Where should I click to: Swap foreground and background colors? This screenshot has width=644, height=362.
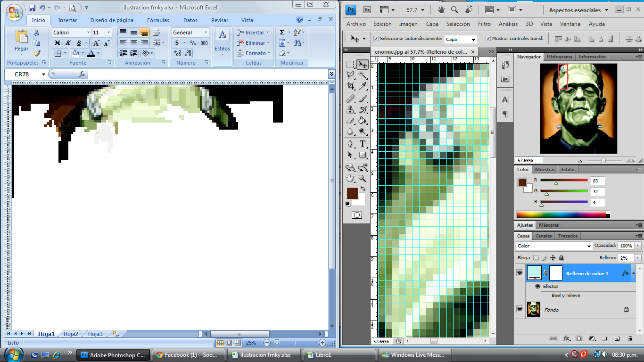[363, 189]
